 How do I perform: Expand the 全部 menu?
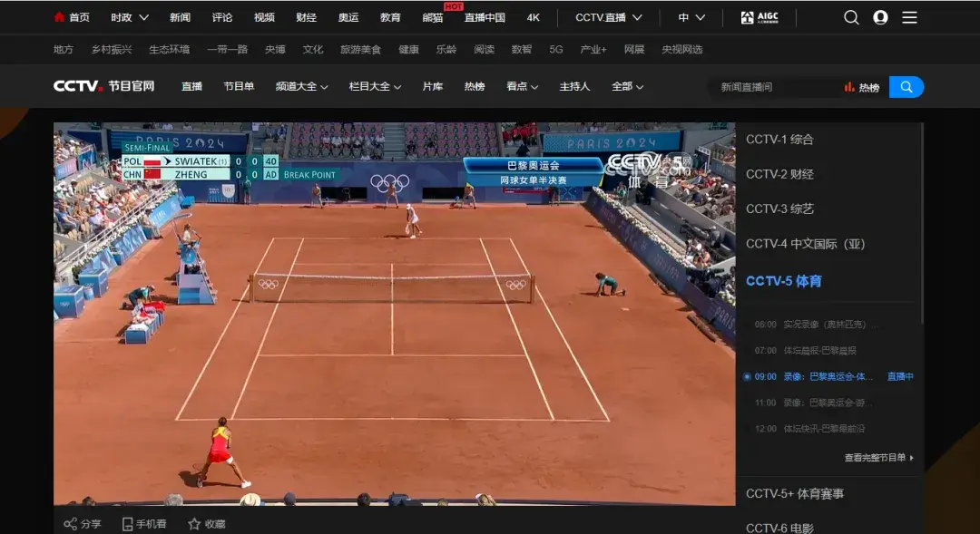[x=628, y=86]
